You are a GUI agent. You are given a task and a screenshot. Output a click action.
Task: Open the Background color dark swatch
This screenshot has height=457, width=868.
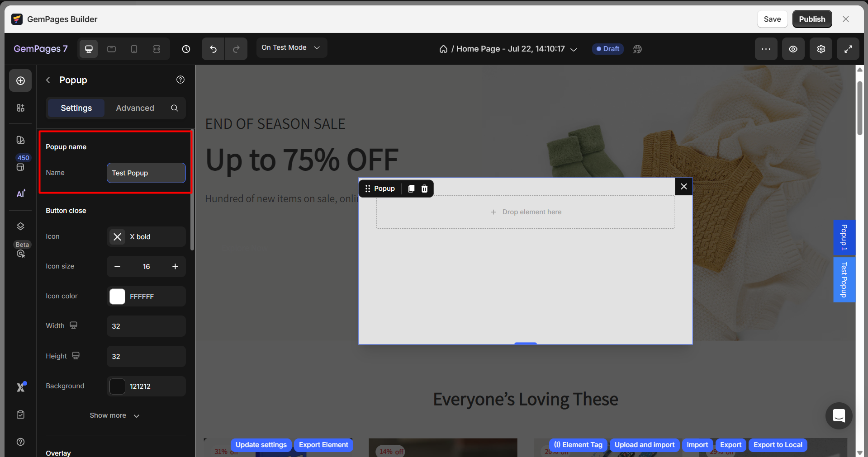tap(117, 386)
